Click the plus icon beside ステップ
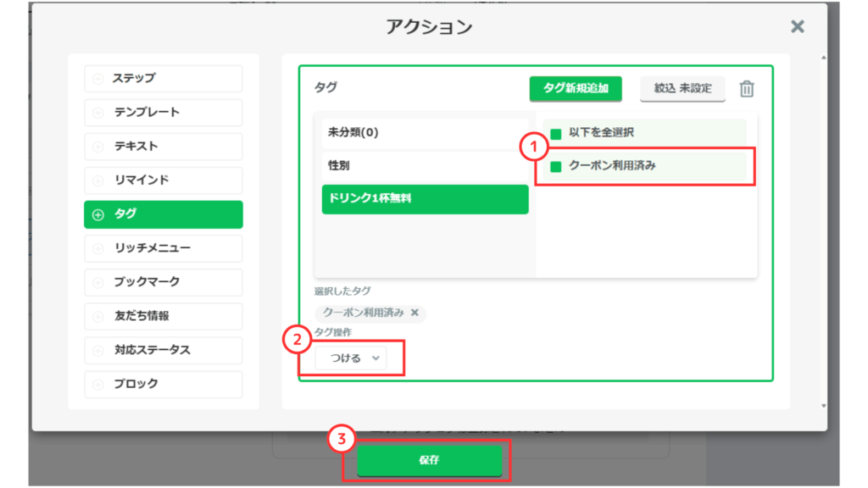This screenshot has width=868, height=488. coord(98,79)
